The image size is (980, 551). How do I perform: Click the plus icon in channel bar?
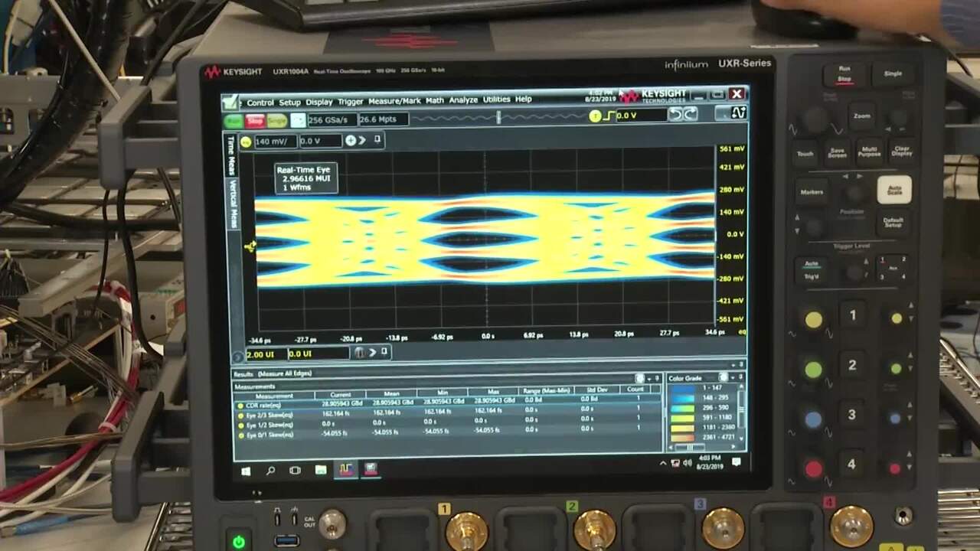click(351, 140)
